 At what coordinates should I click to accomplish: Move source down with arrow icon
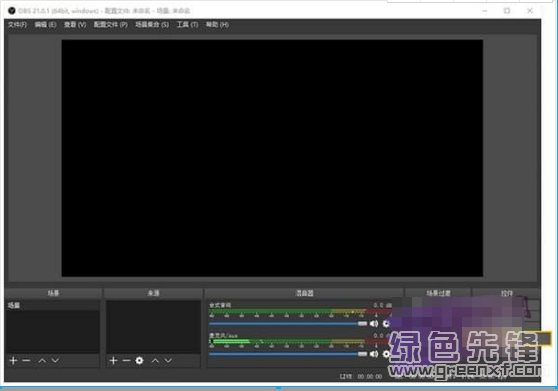pos(168,360)
